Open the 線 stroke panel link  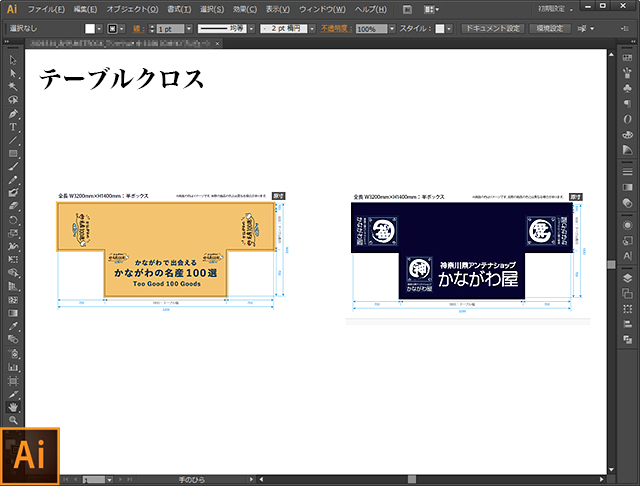137,29
